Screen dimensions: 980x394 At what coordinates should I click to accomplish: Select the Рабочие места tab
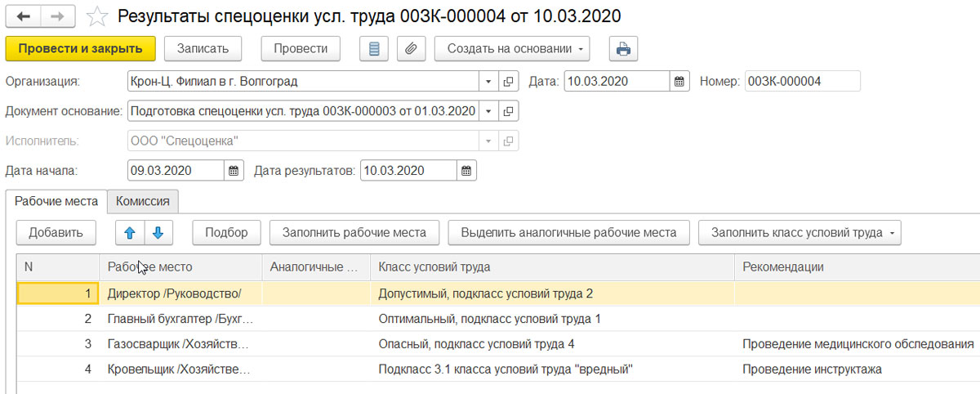click(x=56, y=201)
